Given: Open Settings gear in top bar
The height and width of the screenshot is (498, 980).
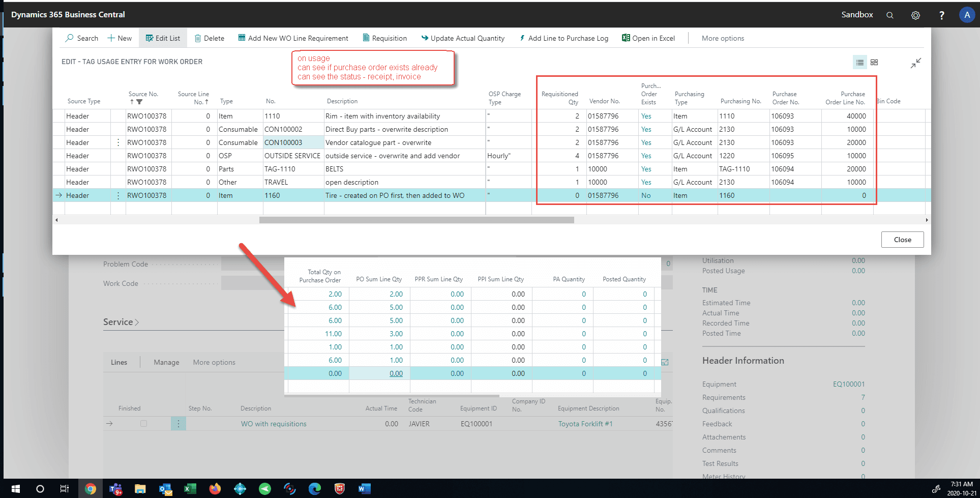Looking at the screenshot, I should [x=915, y=15].
